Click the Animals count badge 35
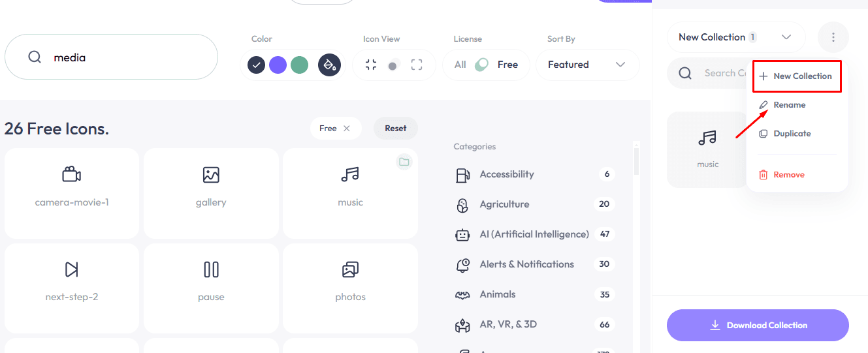The width and height of the screenshot is (868, 353). coord(605,294)
